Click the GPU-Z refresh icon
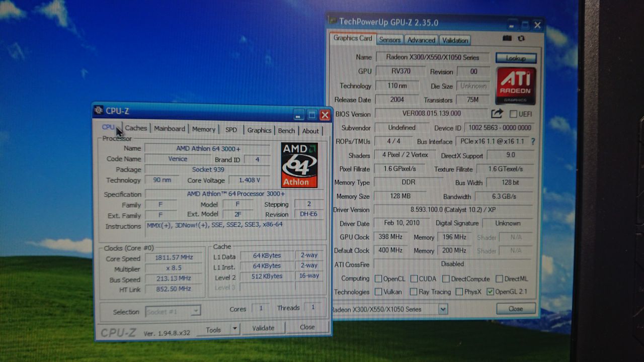 (x=521, y=38)
